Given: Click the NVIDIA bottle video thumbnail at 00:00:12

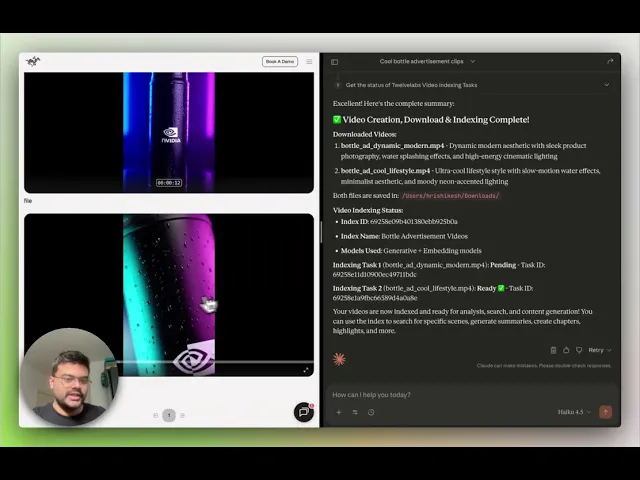Looking at the screenshot, I should pyautogui.click(x=169, y=132).
